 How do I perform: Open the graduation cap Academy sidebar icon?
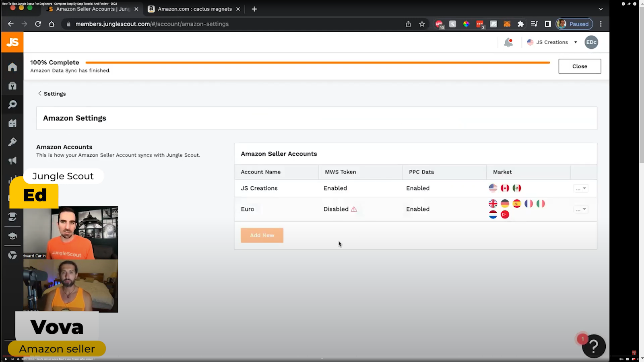click(12, 236)
